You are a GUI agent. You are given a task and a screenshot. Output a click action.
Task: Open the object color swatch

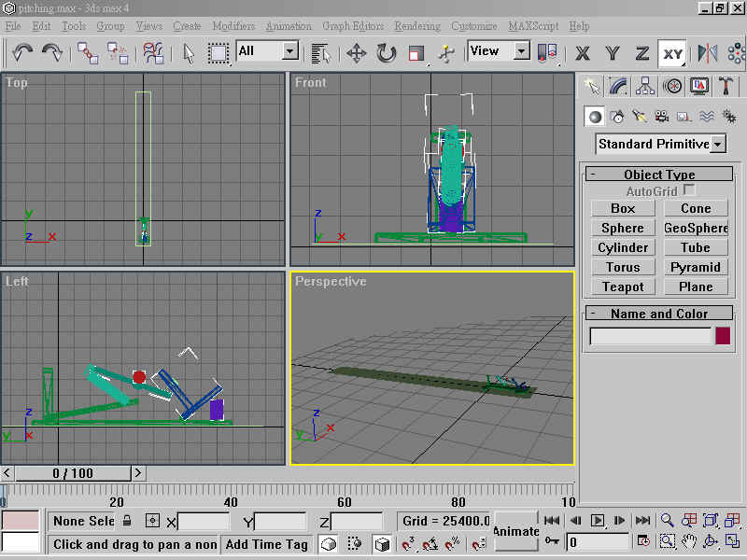[723, 336]
